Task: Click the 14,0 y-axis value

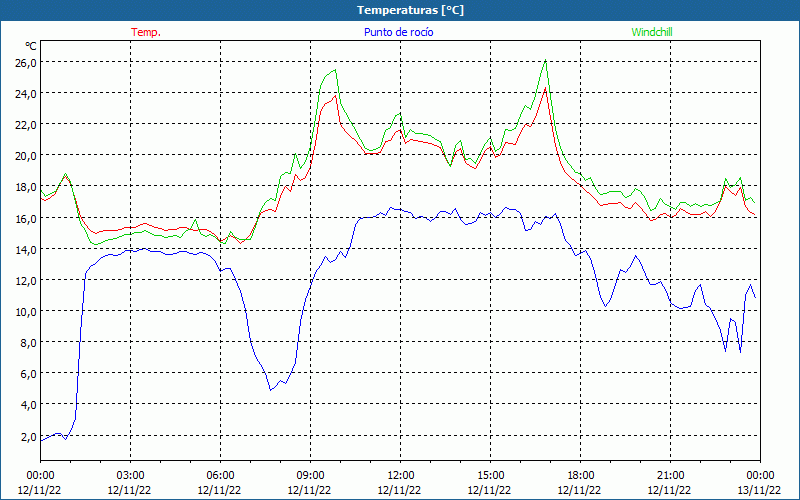Action: 26,249
